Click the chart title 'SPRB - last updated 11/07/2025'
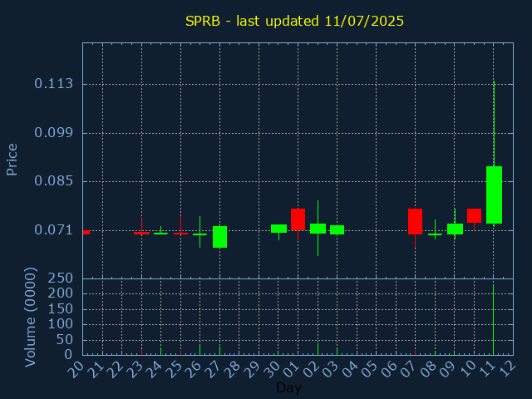This screenshot has height=399, width=532. click(294, 21)
